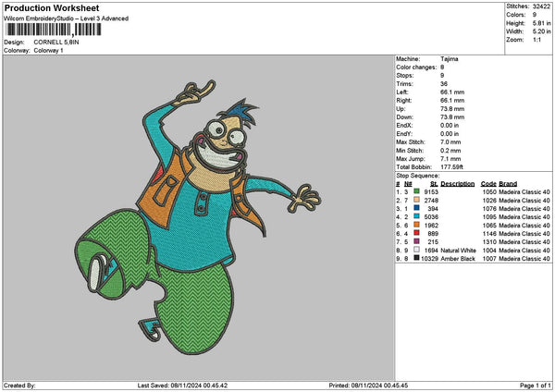Click the Max Jump value '7.1 mm'

(x=450, y=159)
